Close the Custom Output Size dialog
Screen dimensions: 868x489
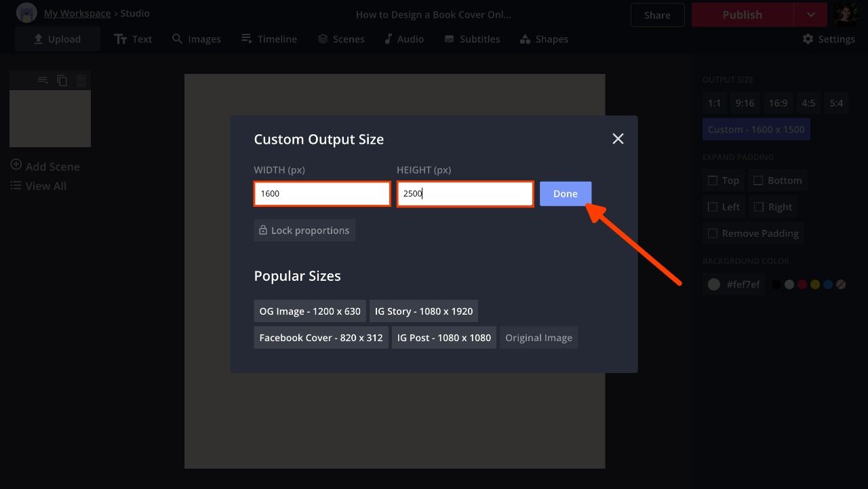coord(618,139)
